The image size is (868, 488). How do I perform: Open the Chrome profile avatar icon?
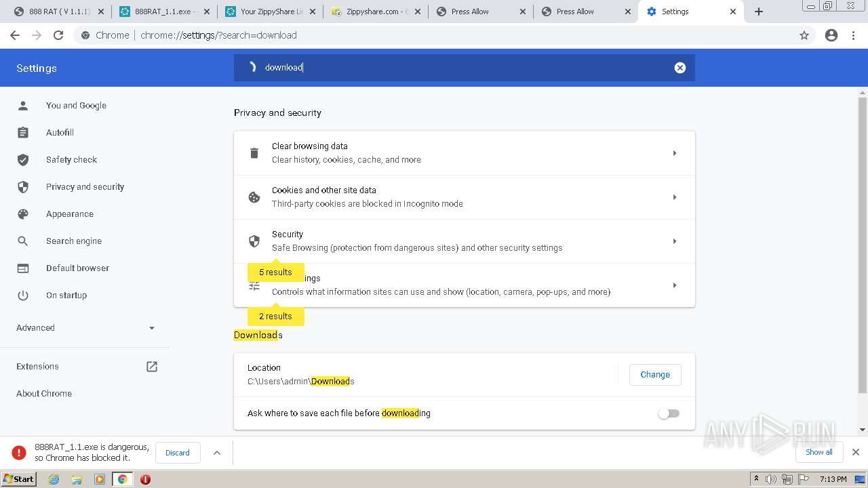831,35
